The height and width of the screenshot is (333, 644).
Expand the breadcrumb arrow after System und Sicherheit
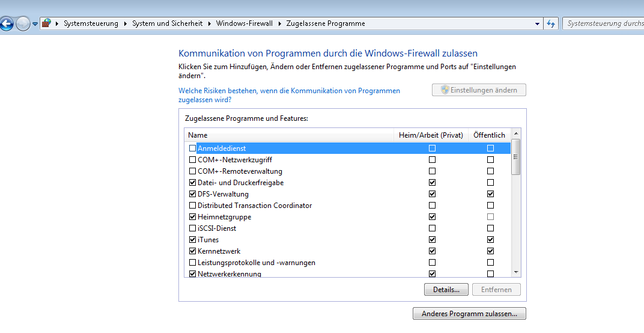click(210, 24)
